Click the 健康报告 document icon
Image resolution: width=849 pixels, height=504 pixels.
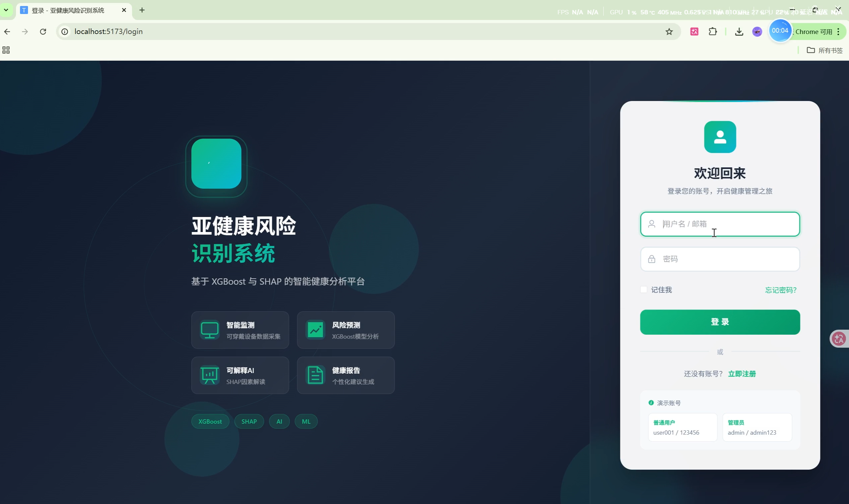(315, 375)
